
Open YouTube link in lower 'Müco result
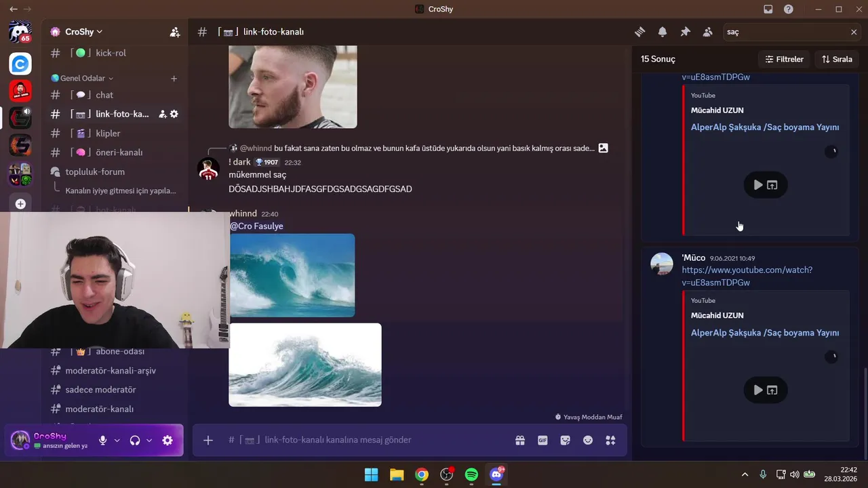pos(747,276)
